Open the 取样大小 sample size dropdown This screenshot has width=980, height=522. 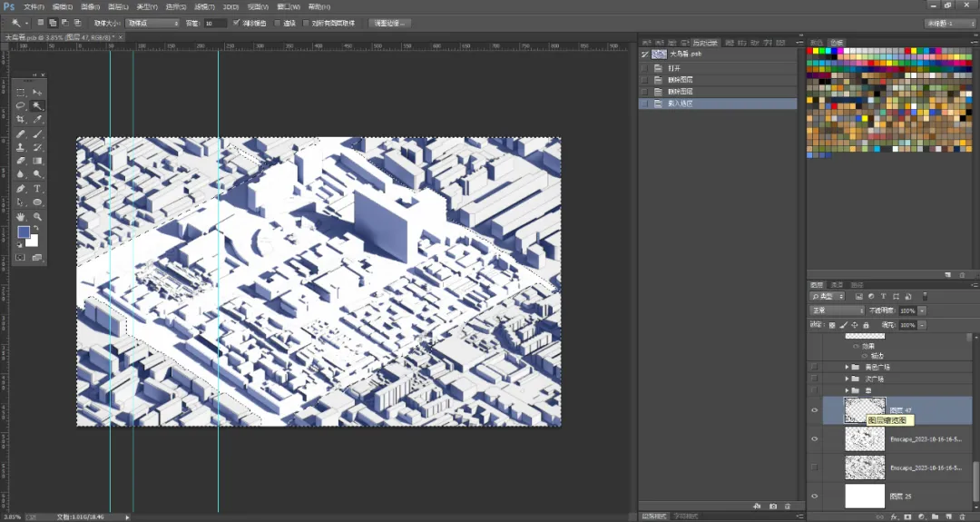click(152, 23)
